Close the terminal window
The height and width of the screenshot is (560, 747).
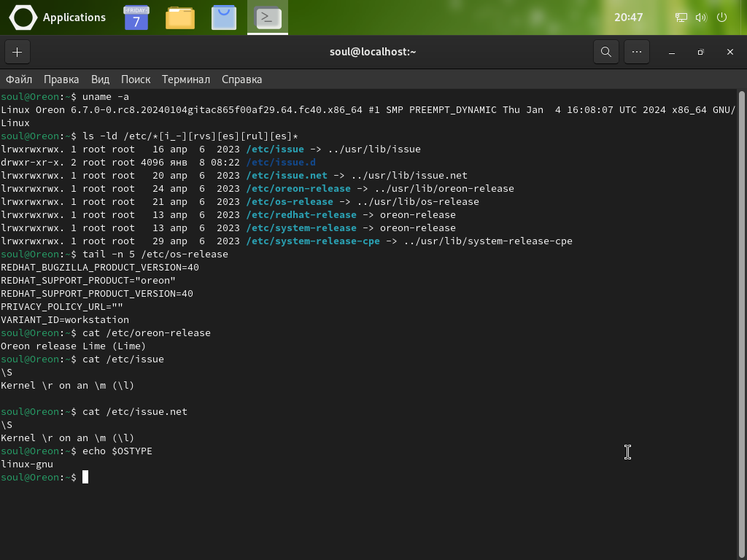729,52
